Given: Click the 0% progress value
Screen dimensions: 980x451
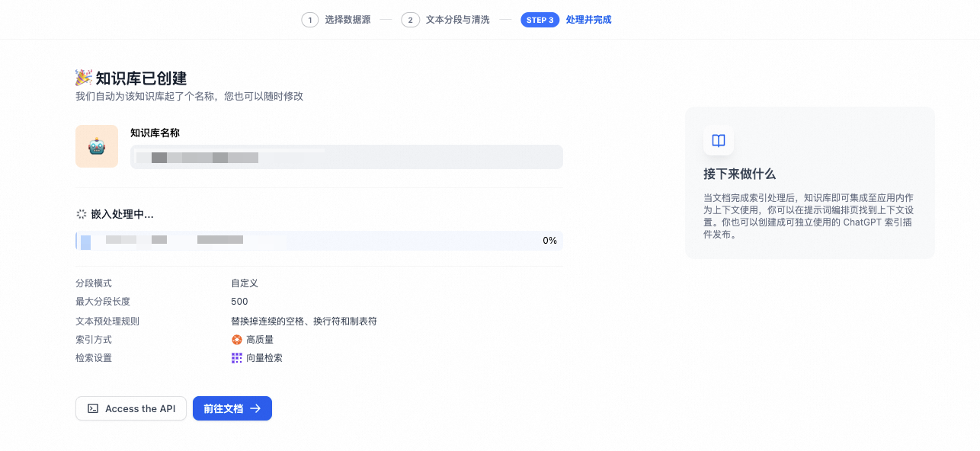Looking at the screenshot, I should coord(549,241).
